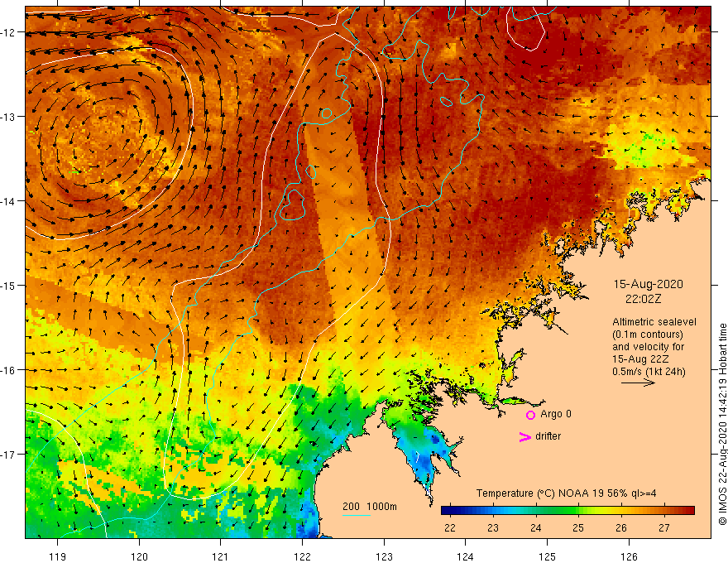Click the latitude axis label -14
This screenshot has height=563, width=728.
pos(9,201)
